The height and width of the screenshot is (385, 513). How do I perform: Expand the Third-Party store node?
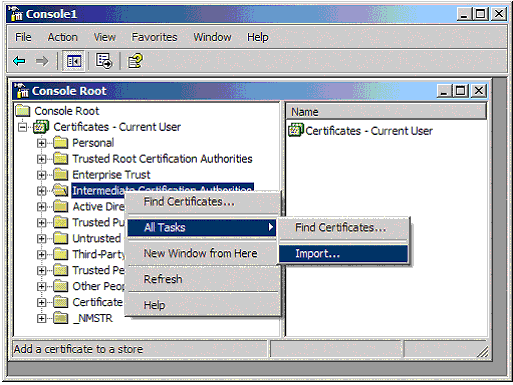tap(41, 255)
